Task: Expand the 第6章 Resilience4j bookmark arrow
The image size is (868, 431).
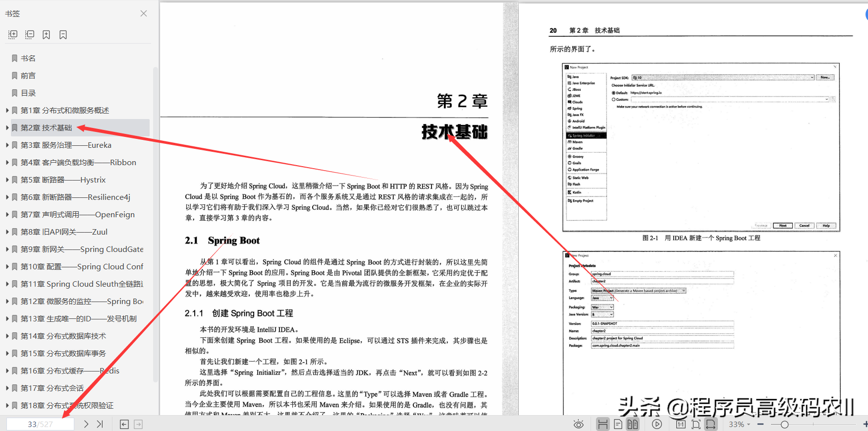Action: pos(7,197)
